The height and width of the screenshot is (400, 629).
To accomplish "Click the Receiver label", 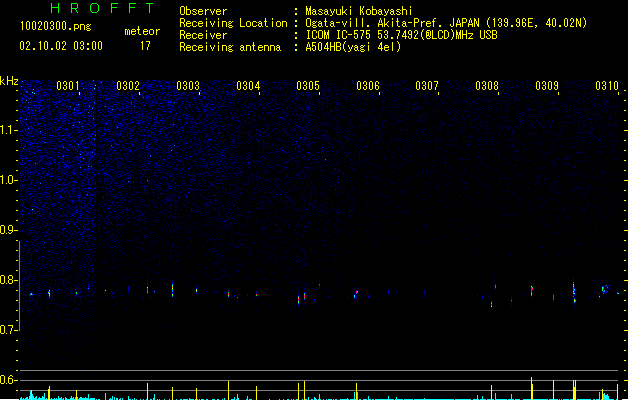I will (x=203, y=35).
